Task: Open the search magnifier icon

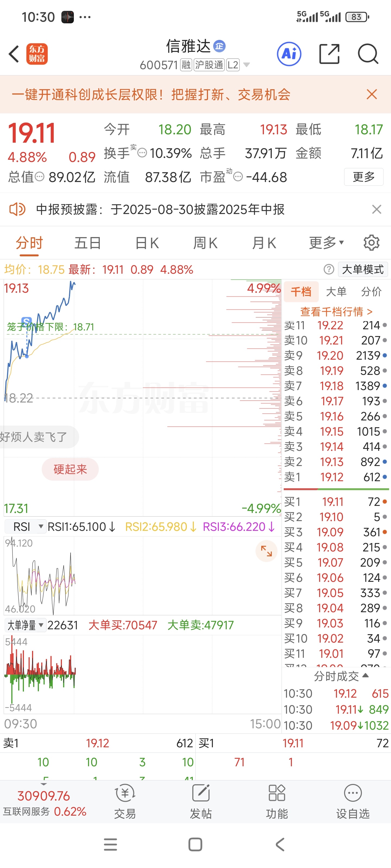Action: pos(368,54)
